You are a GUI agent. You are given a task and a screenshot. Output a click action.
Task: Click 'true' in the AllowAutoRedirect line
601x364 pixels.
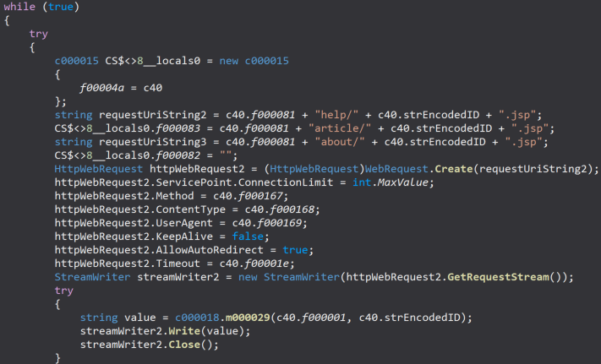point(295,250)
